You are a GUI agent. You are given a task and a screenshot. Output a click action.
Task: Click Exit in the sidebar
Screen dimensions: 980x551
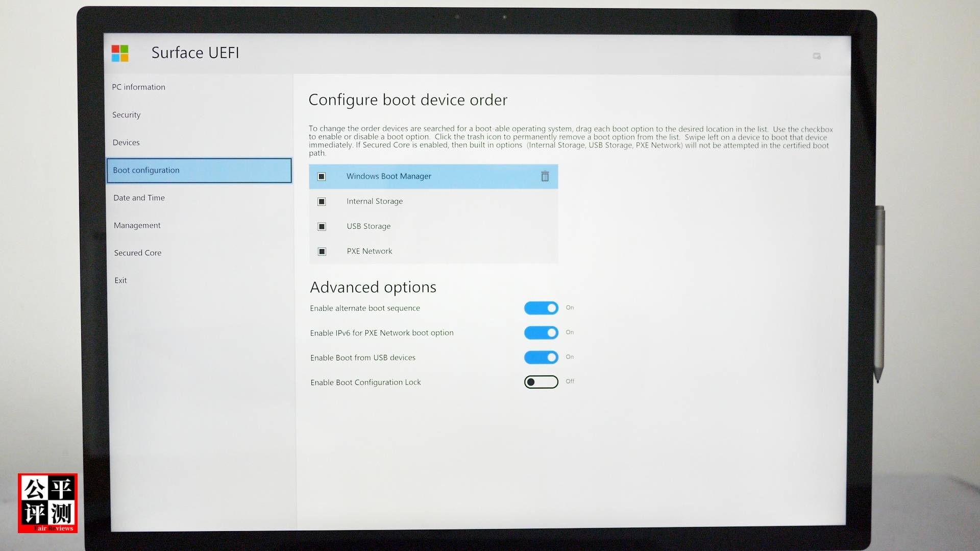click(120, 280)
